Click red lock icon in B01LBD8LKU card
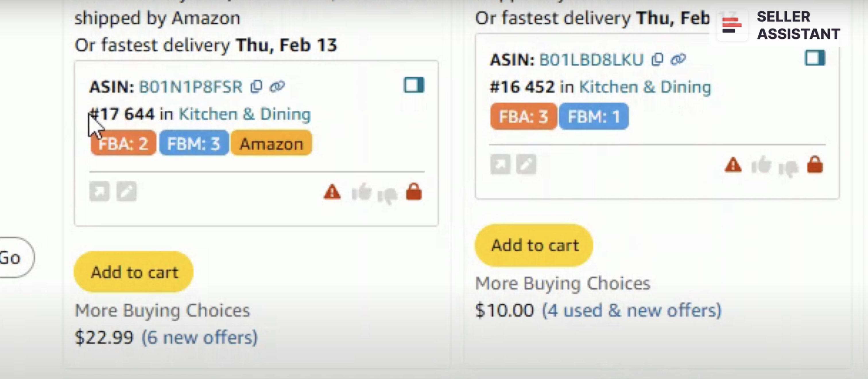 click(815, 165)
